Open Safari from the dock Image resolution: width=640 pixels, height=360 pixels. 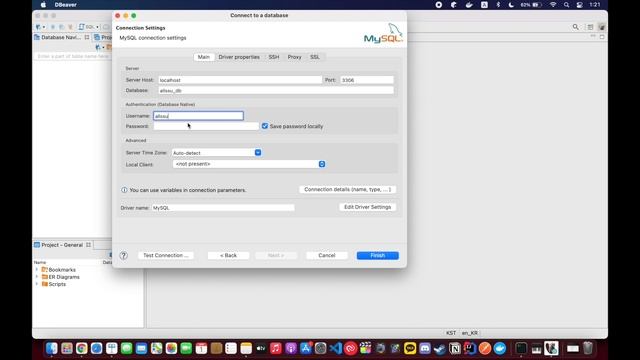96,348
